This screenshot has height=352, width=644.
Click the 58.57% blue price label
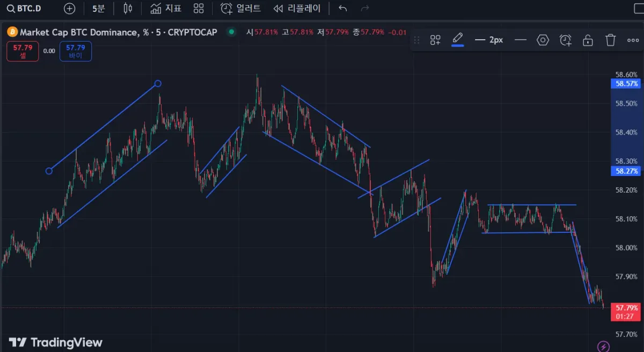(626, 84)
